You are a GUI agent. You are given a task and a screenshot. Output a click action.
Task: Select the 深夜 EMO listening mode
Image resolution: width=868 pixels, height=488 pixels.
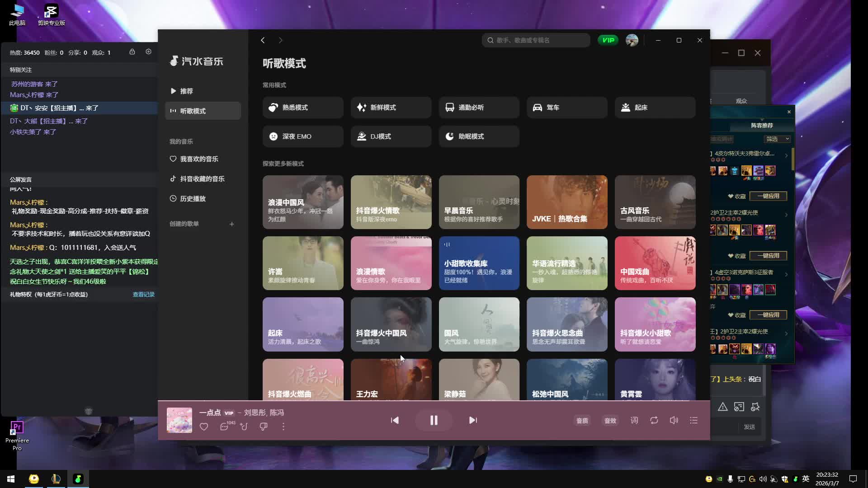point(302,136)
